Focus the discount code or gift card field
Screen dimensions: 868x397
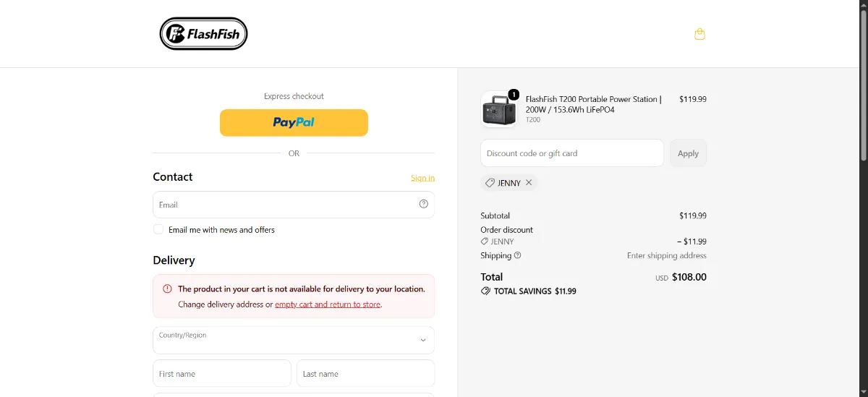pyautogui.click(x=572, y=153)
